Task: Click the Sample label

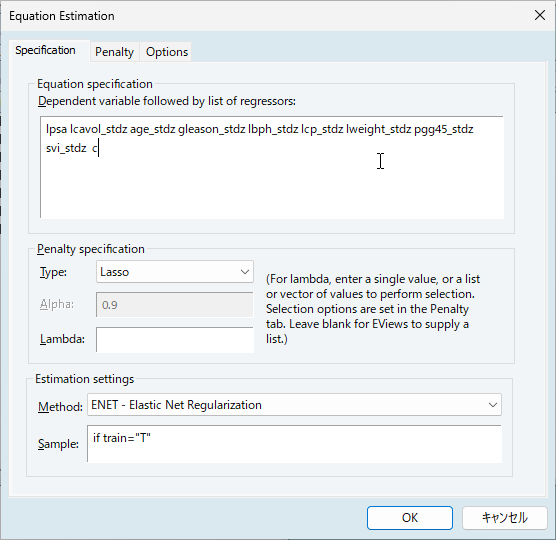Action: (x=58, y=444)
